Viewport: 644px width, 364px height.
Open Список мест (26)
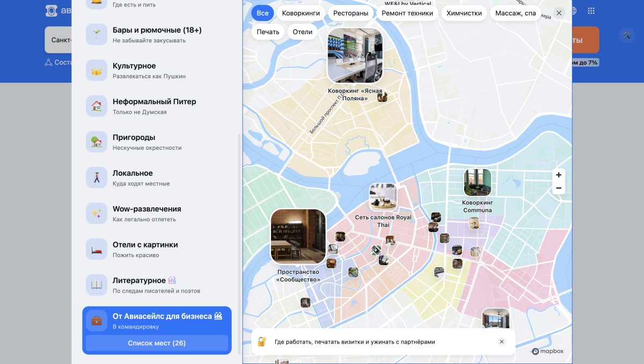point(157,343)
